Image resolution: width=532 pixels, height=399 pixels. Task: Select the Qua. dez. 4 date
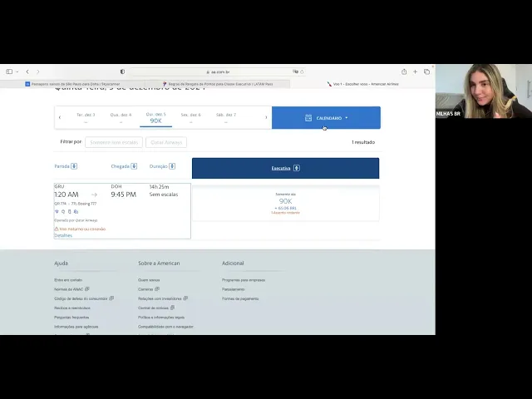click(121, 118)
